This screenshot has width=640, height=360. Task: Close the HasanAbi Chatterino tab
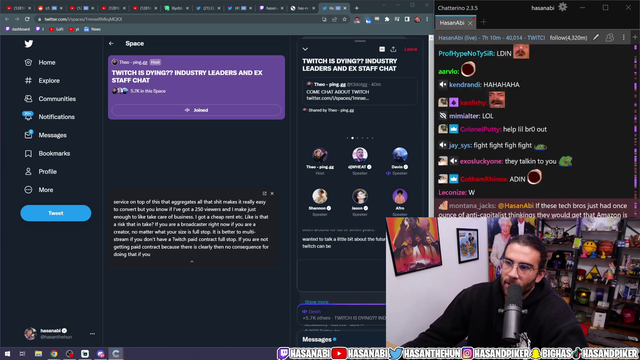click(x=470, y=23)
